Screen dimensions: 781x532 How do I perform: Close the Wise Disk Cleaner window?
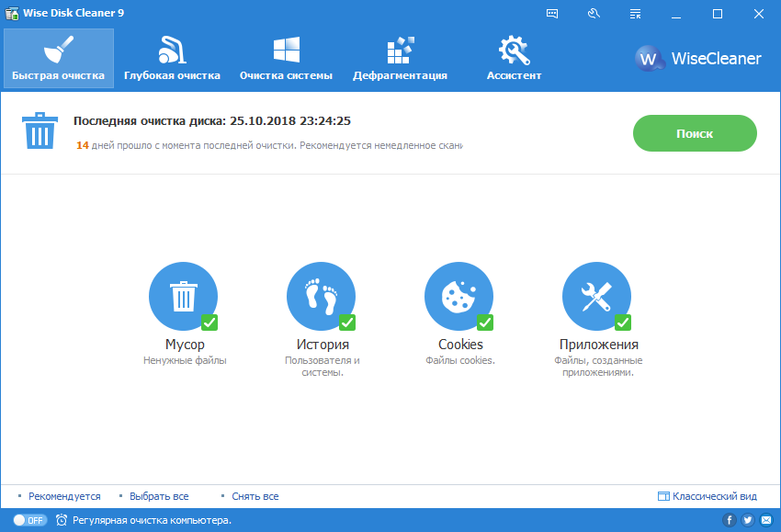click(759, 14)
